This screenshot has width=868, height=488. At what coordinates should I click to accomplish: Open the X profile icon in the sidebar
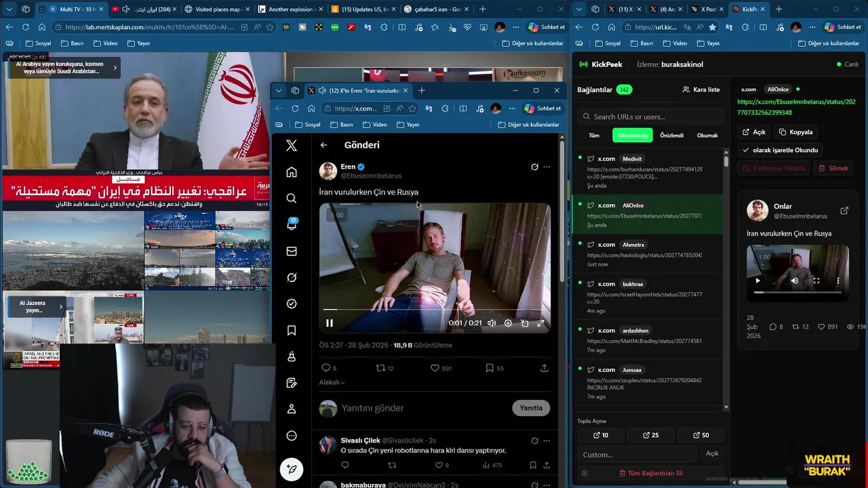pyautogui.click(x=292, y=409)
